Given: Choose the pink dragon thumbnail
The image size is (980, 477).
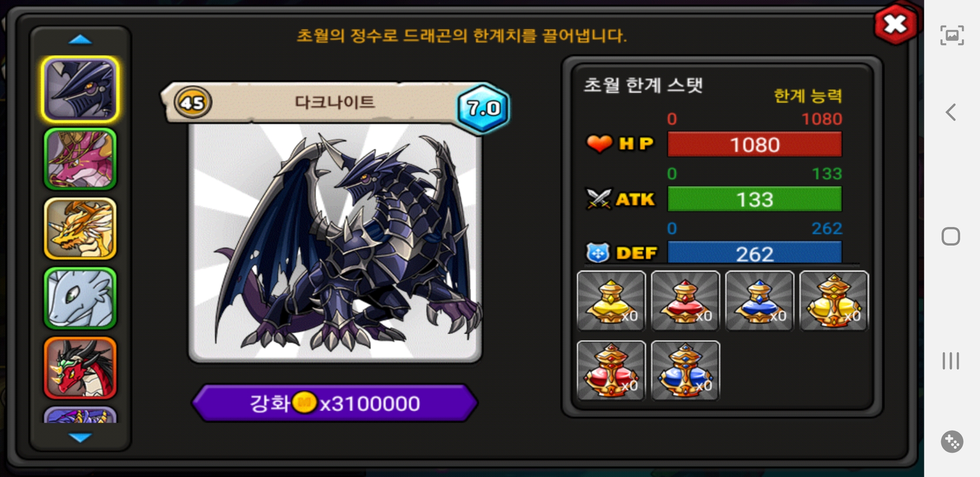Looking at the screenshot, I should (x=80, y=159).
